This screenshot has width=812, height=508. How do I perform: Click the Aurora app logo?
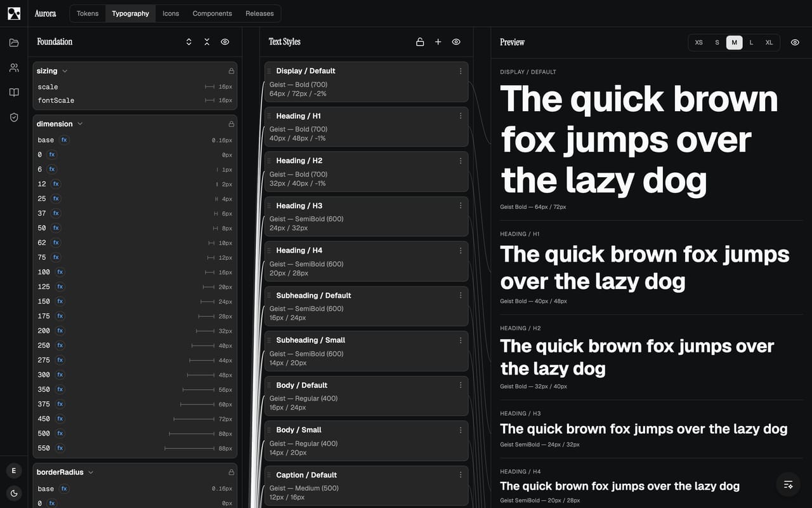pos(14,13)
